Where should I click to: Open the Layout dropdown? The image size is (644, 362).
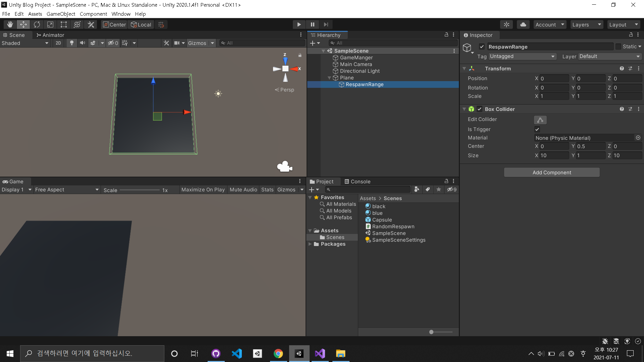point(624,24)
